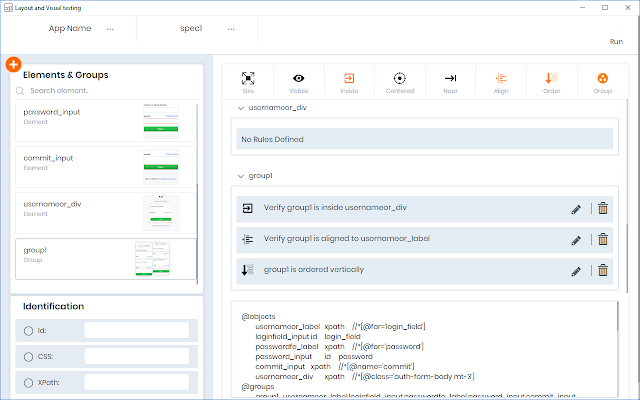The width and height of the screenshot is (640, 400).
Task: Collapse the usernameor_div section
Action: [x=241, y=108]
